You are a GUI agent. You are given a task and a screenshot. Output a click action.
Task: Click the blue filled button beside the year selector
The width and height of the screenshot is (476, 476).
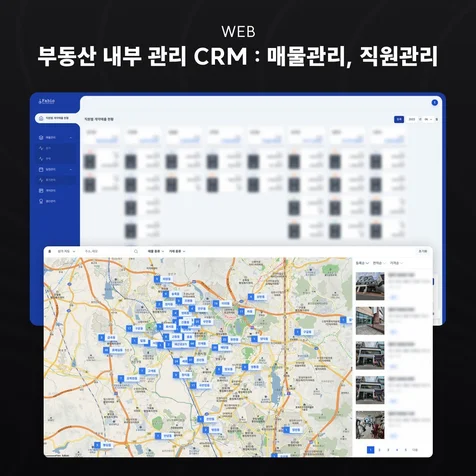(399, 119)
